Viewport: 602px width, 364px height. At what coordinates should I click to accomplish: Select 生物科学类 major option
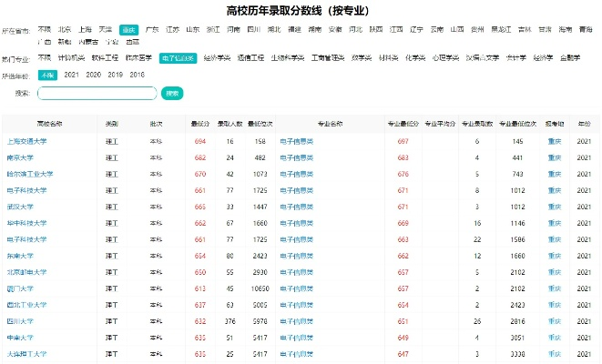[x=288, y=58]
